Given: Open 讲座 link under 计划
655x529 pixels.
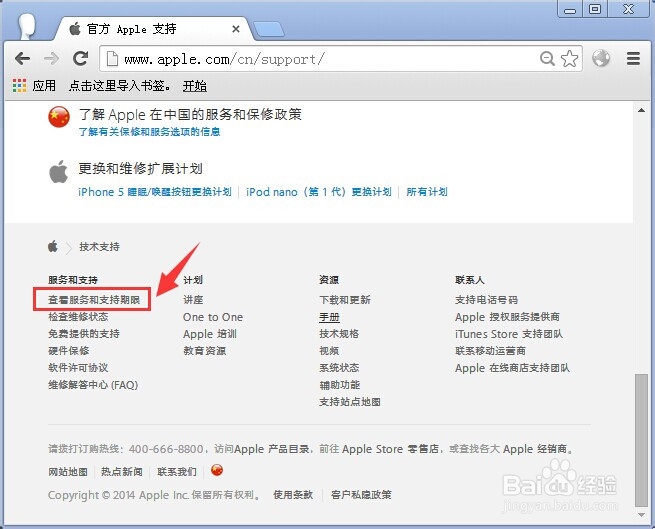Looking at the screenshot, I should 193,300.
